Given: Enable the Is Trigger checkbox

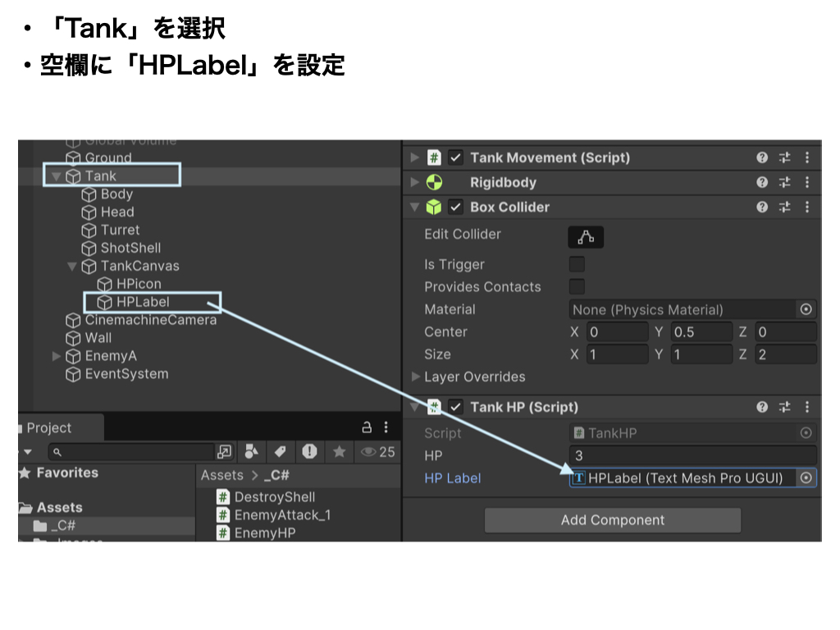Looking at the screenshot, I should 577,264.
